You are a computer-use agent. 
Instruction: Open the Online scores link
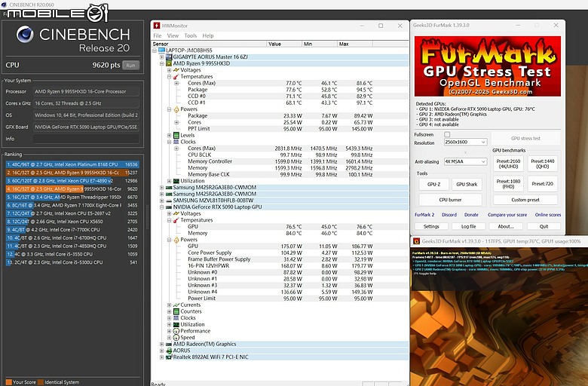[x=548, y=215]
